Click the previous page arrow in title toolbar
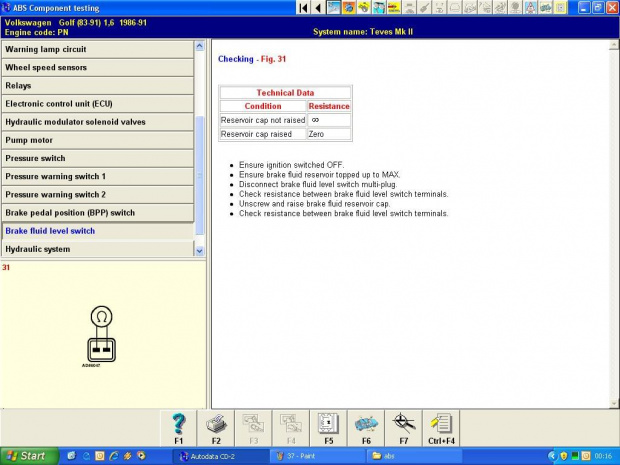 318,7
